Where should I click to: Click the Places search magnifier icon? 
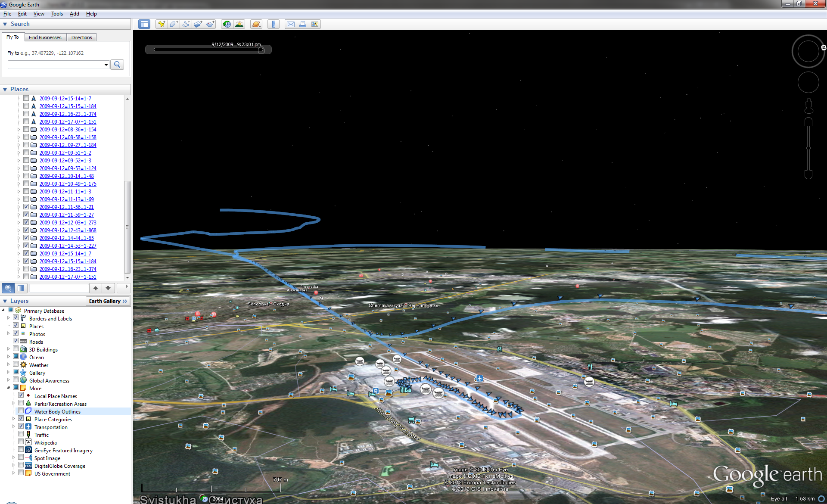tap(8, 288)
